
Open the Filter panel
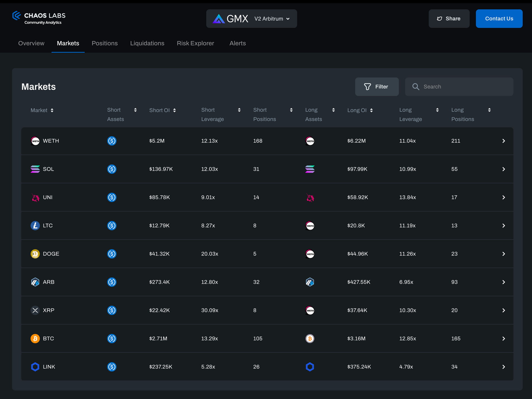tap(377, 86)
